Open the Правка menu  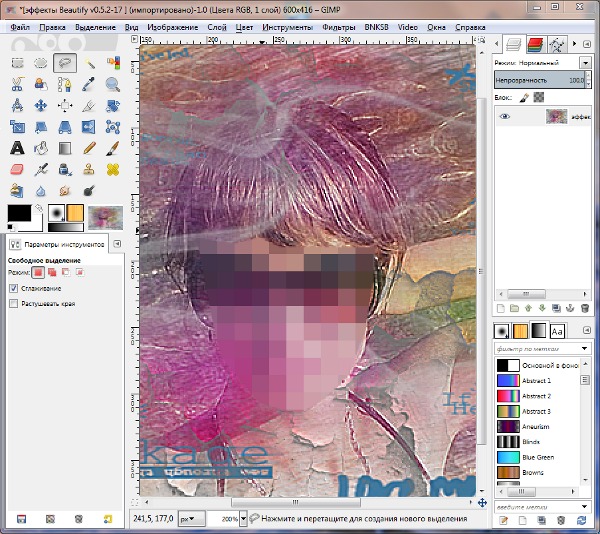click(52, 27)
